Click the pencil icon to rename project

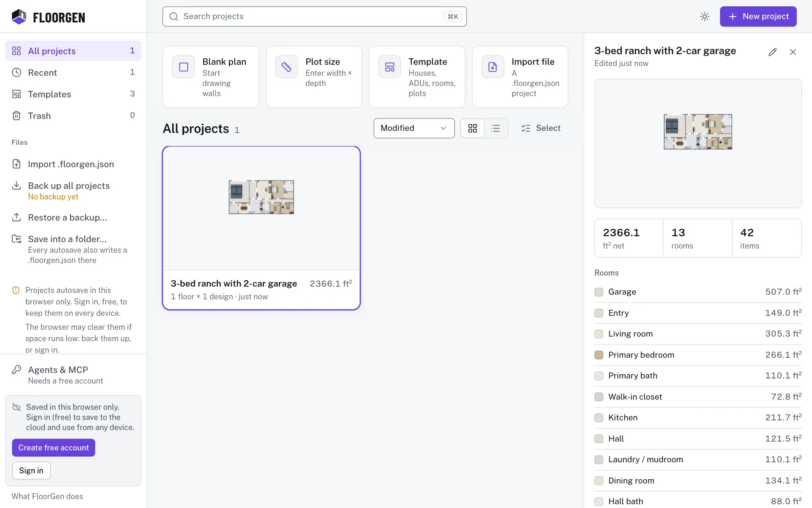(773, 52)
